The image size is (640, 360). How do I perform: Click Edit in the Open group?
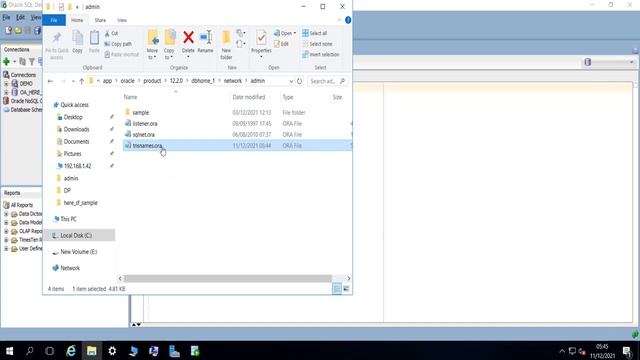282,44
